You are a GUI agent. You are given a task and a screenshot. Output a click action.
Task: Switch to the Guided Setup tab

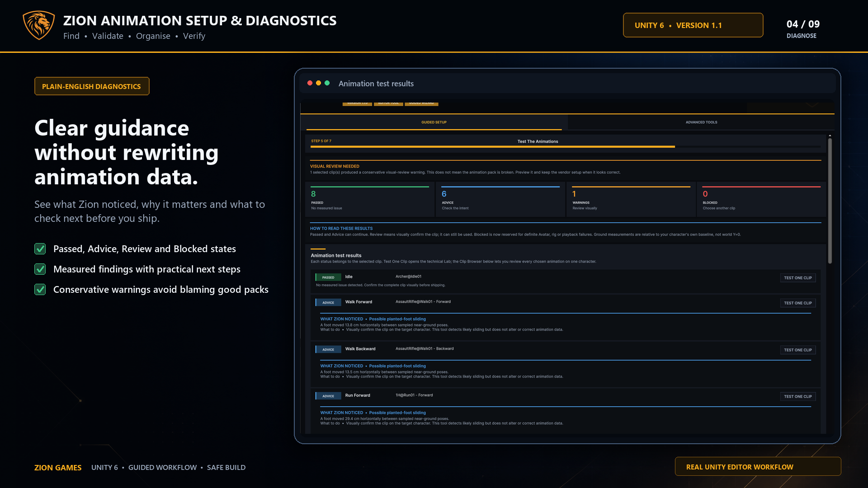[x=434, y=122]
